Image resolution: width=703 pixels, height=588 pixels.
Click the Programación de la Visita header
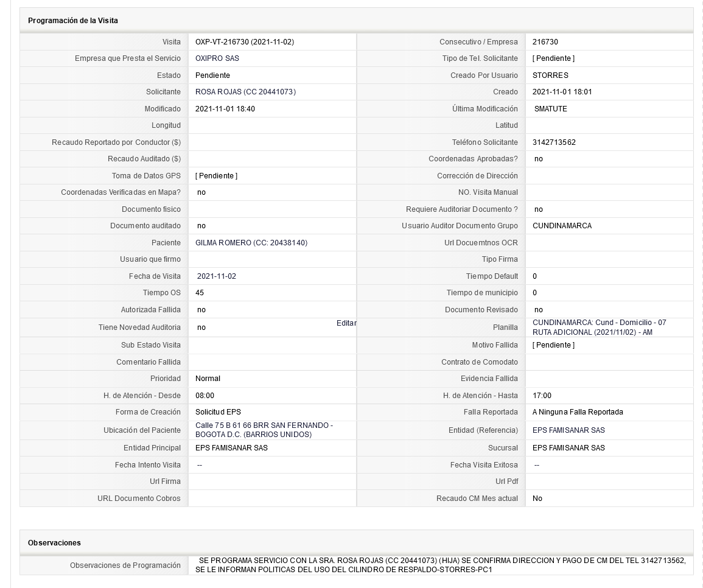[x=72, y=21]
